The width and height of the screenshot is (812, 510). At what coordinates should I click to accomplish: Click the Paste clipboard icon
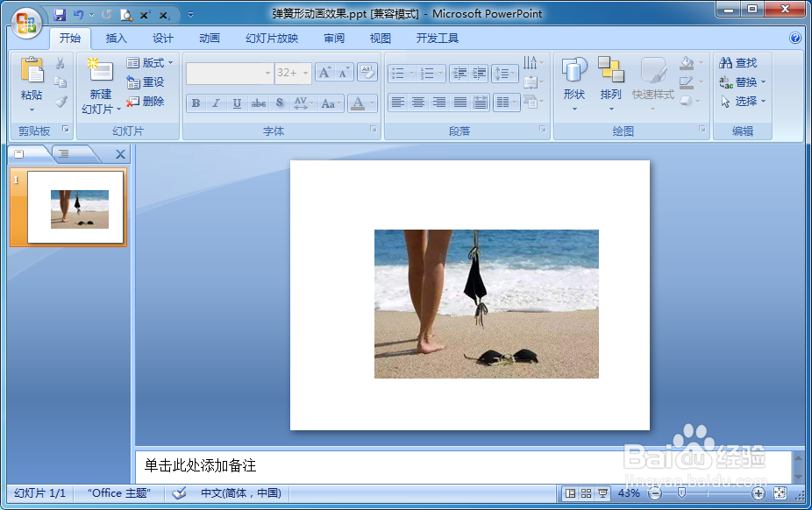(32, 70)
